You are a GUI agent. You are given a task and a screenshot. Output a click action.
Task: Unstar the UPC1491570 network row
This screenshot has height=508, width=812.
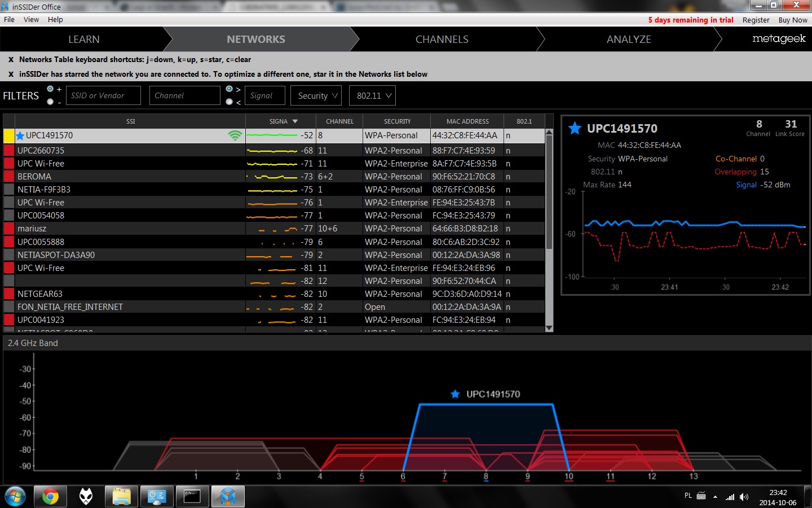click(x=20, y=135)
